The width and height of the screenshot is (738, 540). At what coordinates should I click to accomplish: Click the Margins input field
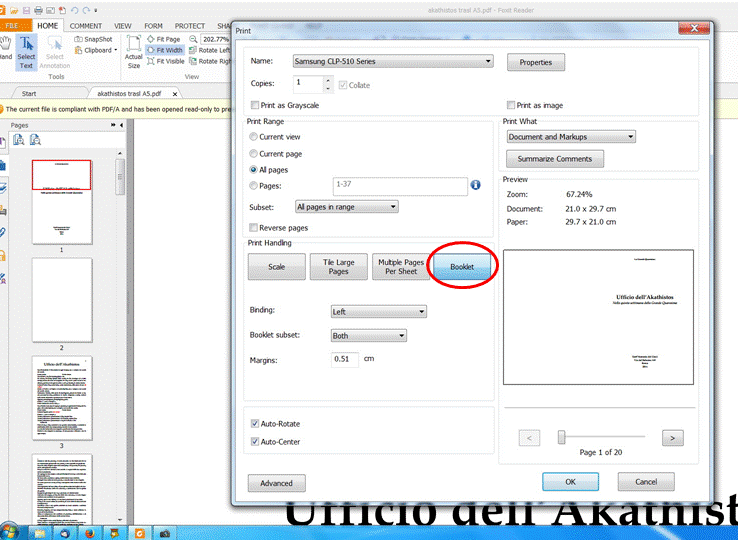(x=345, y=359)
